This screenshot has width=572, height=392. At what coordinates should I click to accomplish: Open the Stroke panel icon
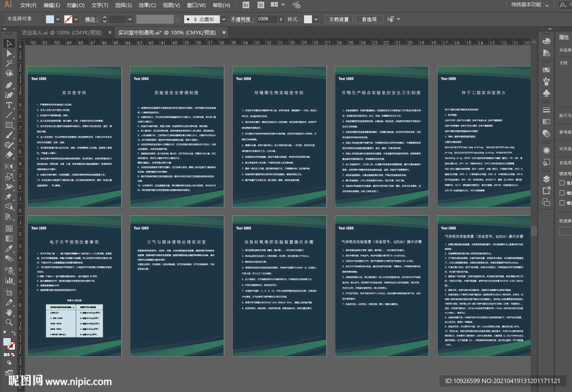point(546,110)
